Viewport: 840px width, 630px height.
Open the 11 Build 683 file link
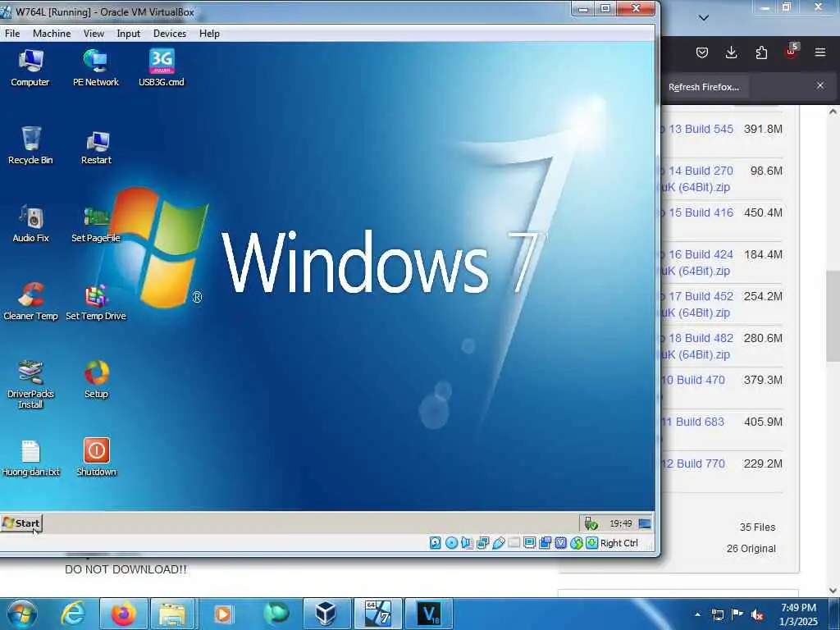[x=694, y=422]
